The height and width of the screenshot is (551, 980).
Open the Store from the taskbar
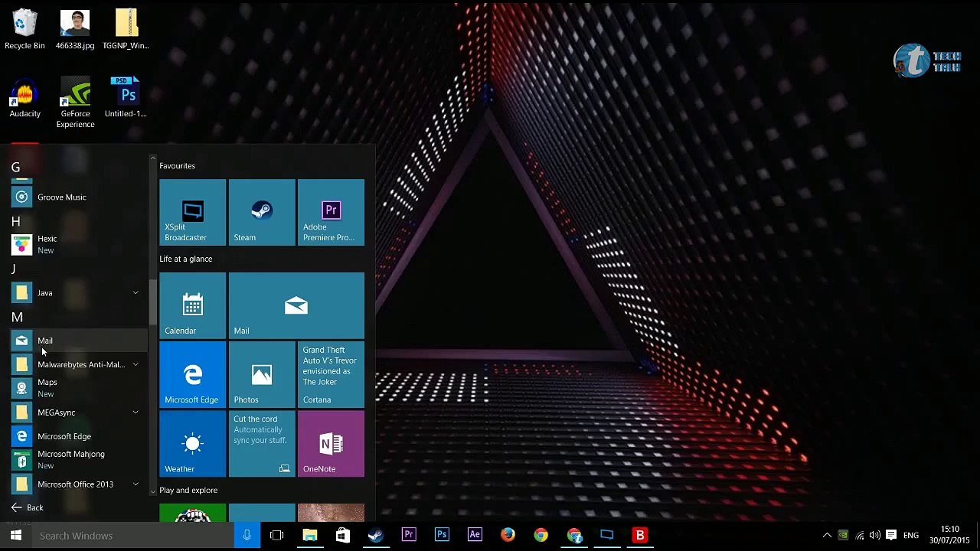point(343,536)
